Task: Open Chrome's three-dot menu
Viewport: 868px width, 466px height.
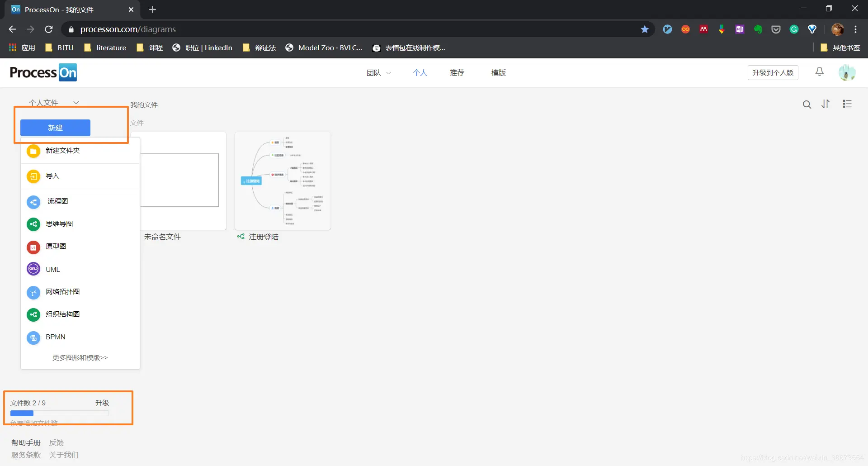Action: [x=855, y=29]
